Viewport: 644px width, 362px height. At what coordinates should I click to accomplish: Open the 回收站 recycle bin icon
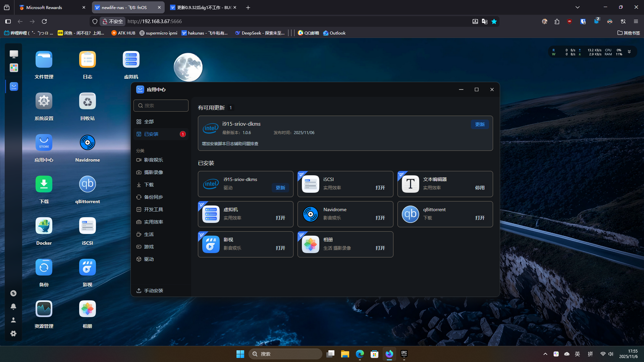[88, 102]
